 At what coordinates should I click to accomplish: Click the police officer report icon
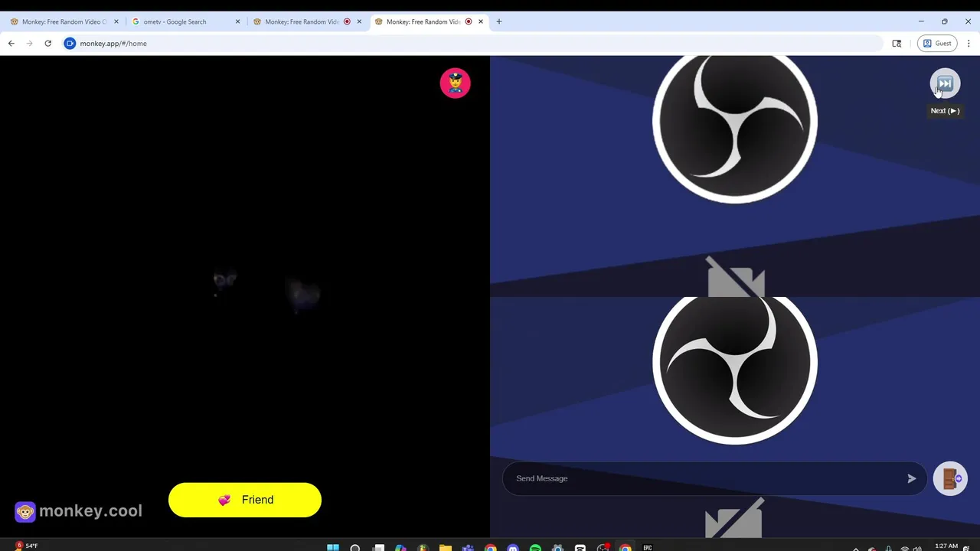pyautogui.click(x=456, y=83)
